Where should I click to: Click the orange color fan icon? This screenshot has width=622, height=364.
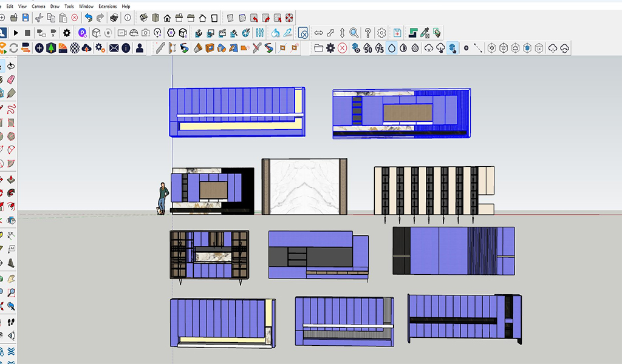(63, 48)
